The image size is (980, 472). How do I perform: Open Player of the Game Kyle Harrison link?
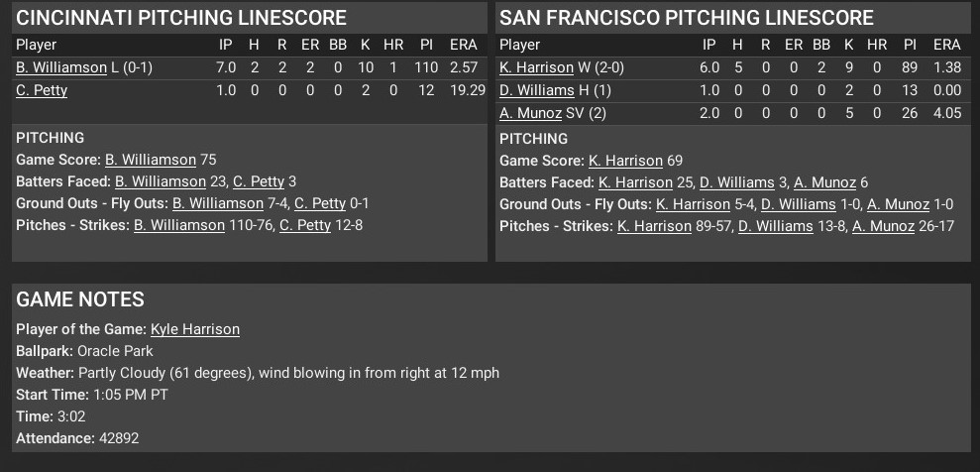tap(195, 328)
